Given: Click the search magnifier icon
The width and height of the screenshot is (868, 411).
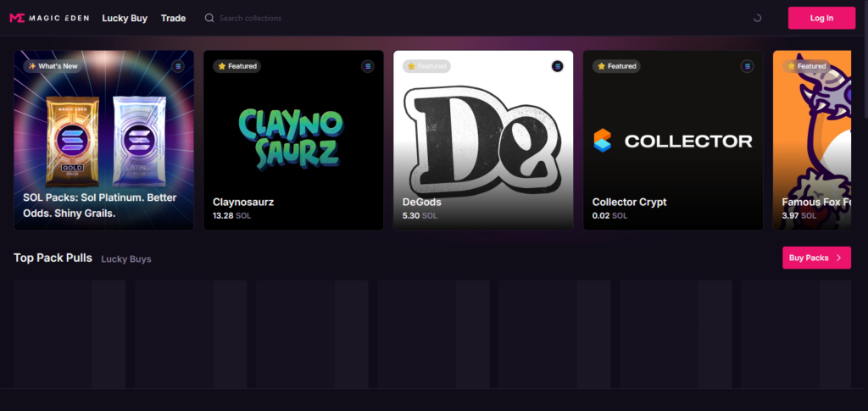Looking at the screenshot, I should 209,18.
